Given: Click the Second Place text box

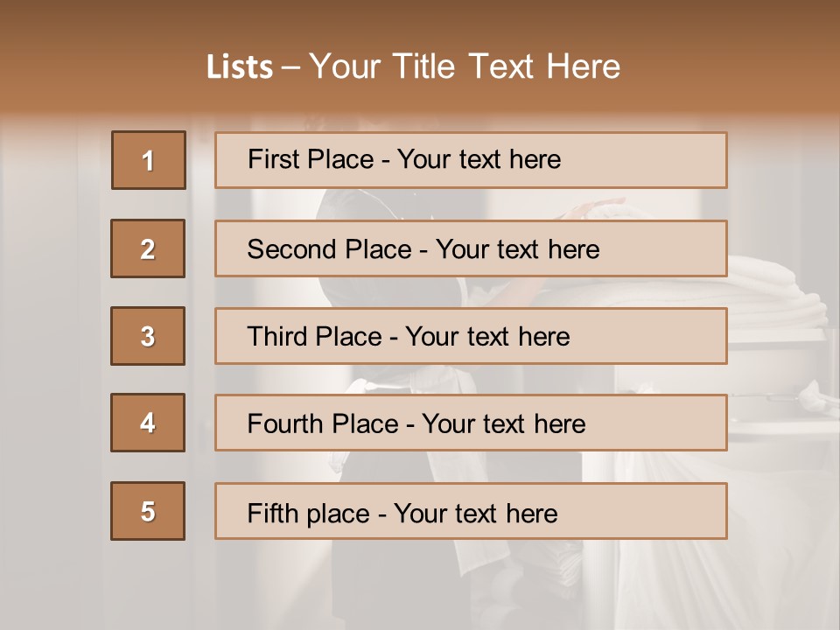Looking at the screenshot, I should point(471,248).
